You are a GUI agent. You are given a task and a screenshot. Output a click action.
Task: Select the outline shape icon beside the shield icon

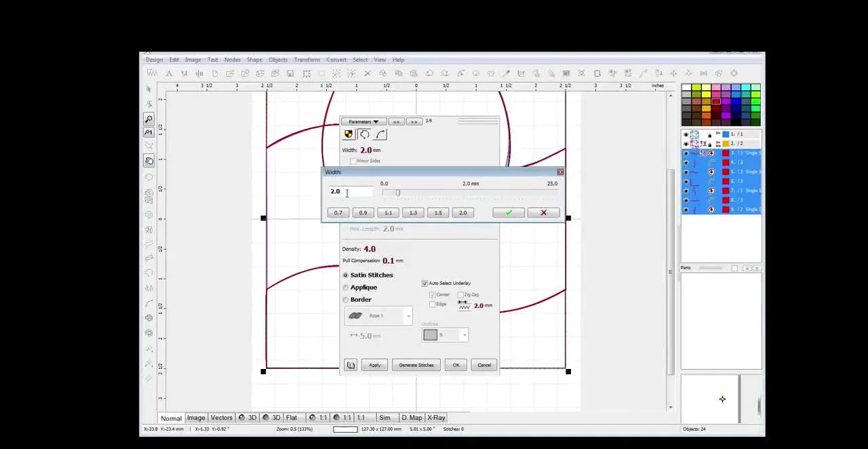tap(364, 134)
